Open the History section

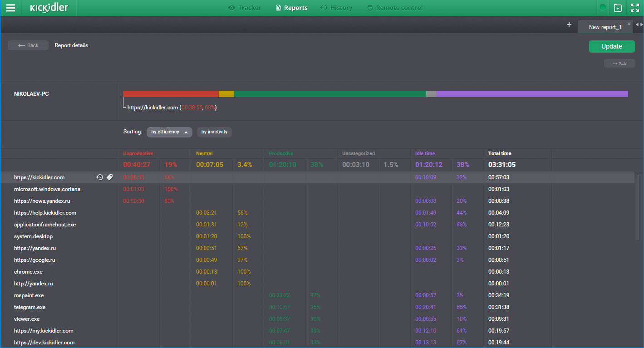point(336,8)
